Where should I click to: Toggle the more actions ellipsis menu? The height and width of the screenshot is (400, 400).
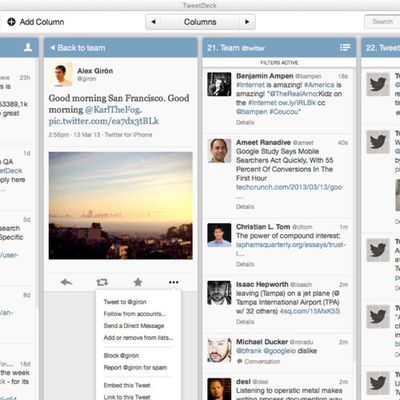[173, 282]
